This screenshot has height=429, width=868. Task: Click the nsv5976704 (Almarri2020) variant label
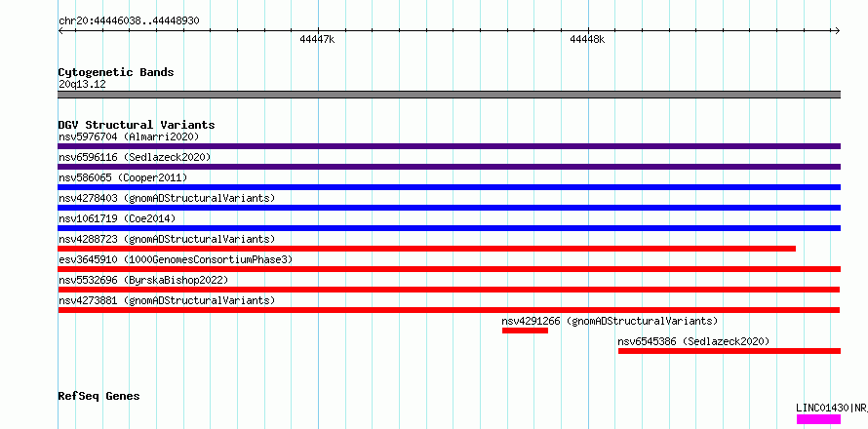[x=129, y=136]
